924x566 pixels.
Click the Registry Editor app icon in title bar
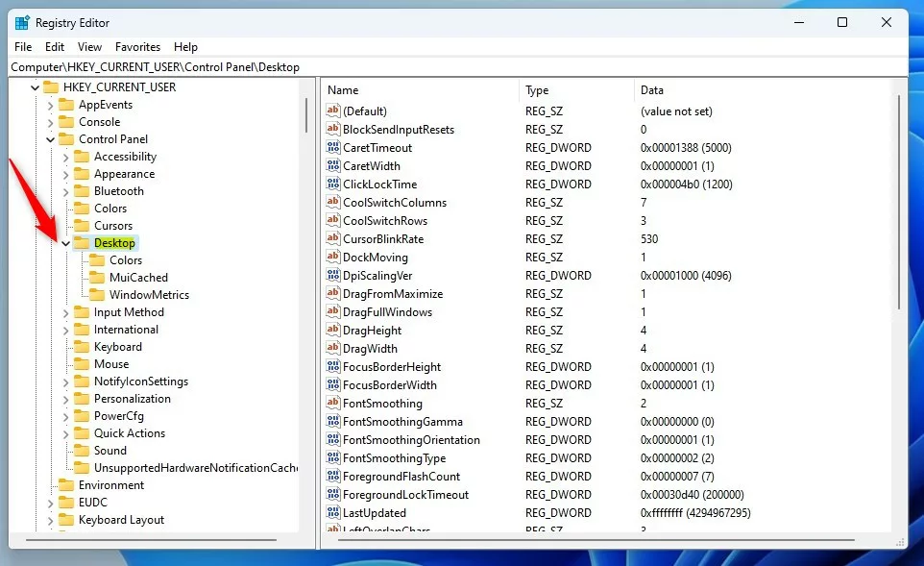pyautogui.click(x=22, y=23)
